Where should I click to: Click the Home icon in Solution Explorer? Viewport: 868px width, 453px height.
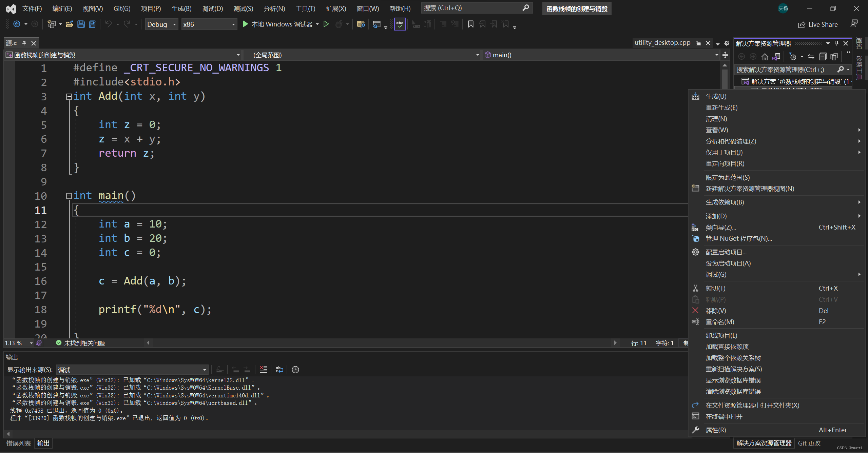(765, 57)
